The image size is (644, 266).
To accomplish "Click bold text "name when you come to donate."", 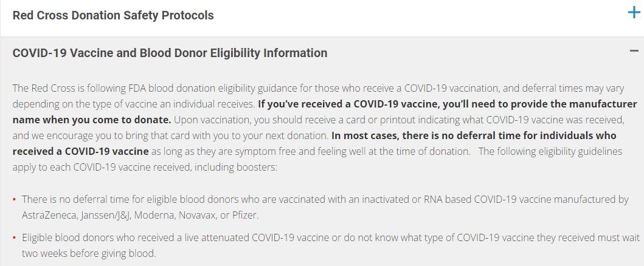I will pyautogui.click(x=92, y=120).
